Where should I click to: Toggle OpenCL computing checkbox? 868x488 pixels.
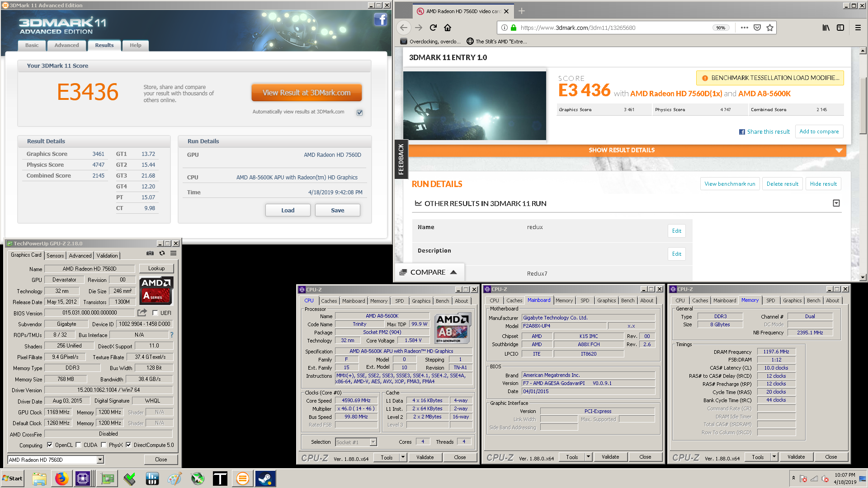coord(50,445)
